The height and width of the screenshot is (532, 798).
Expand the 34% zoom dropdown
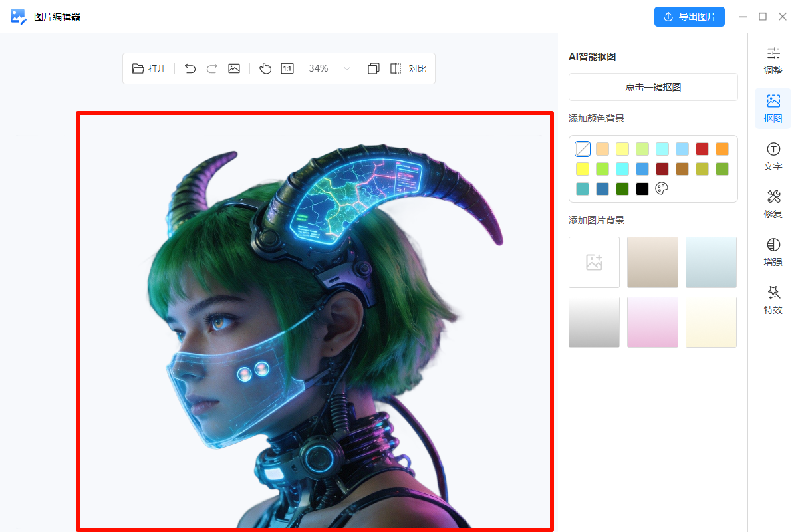[346, 68]
